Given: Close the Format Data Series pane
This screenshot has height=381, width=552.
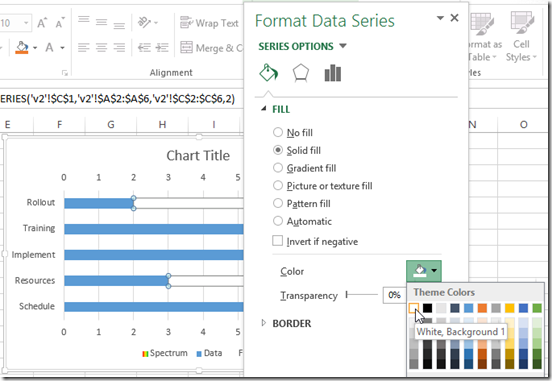Looking at the screenshot, I should pos(454,18).
